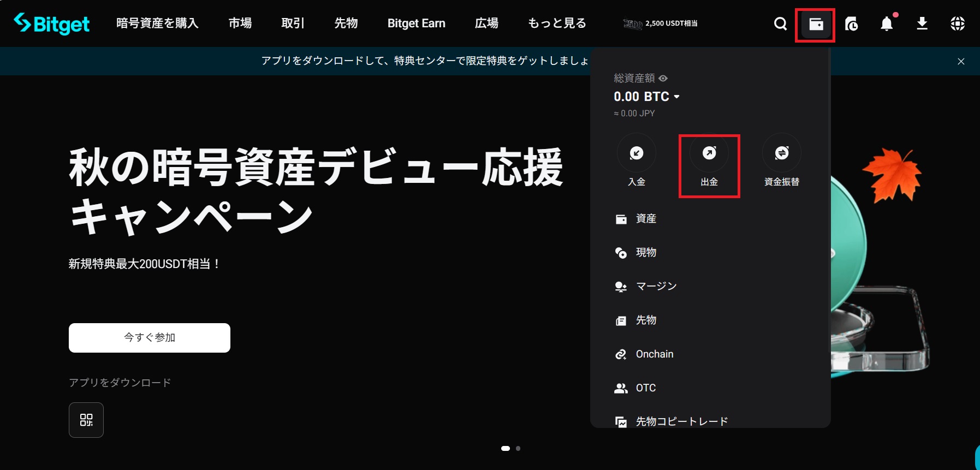Expand the BTC currency dropdown arrow
Screen dimensions: 980x470
click(x=677, y=97)
